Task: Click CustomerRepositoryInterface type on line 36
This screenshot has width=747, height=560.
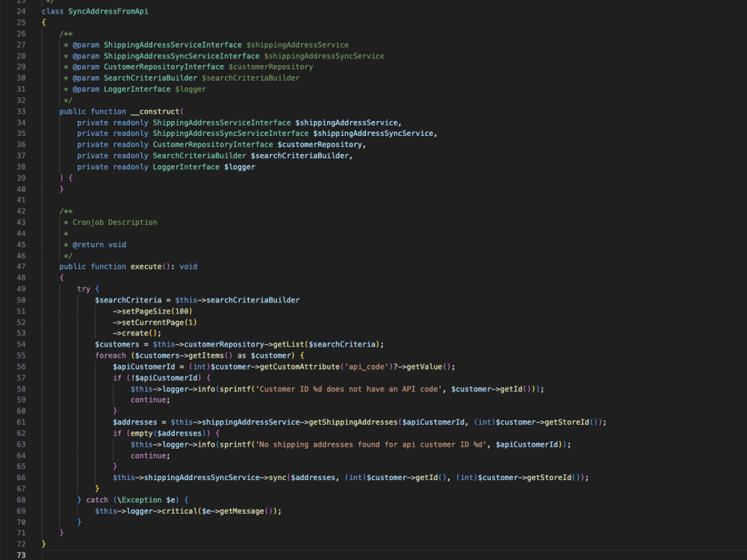Action: coord(213,145)
